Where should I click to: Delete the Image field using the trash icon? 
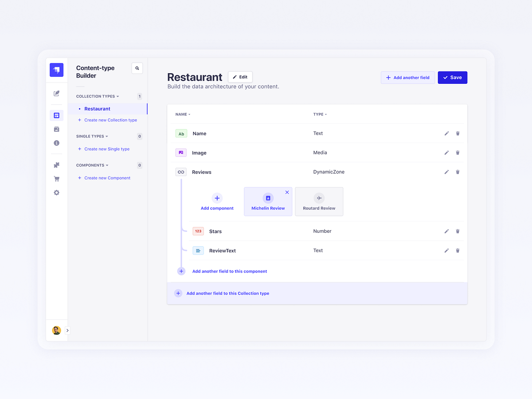[x=458, y=153]
